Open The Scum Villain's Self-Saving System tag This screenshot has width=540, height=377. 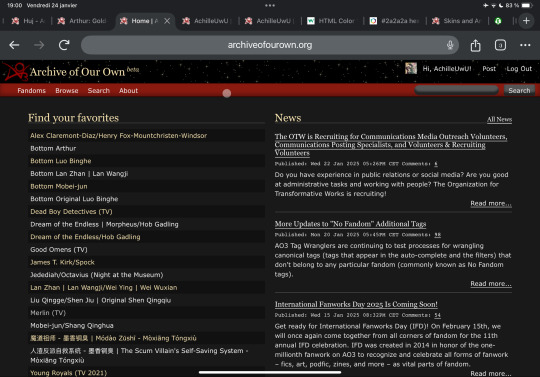point(139,356)
